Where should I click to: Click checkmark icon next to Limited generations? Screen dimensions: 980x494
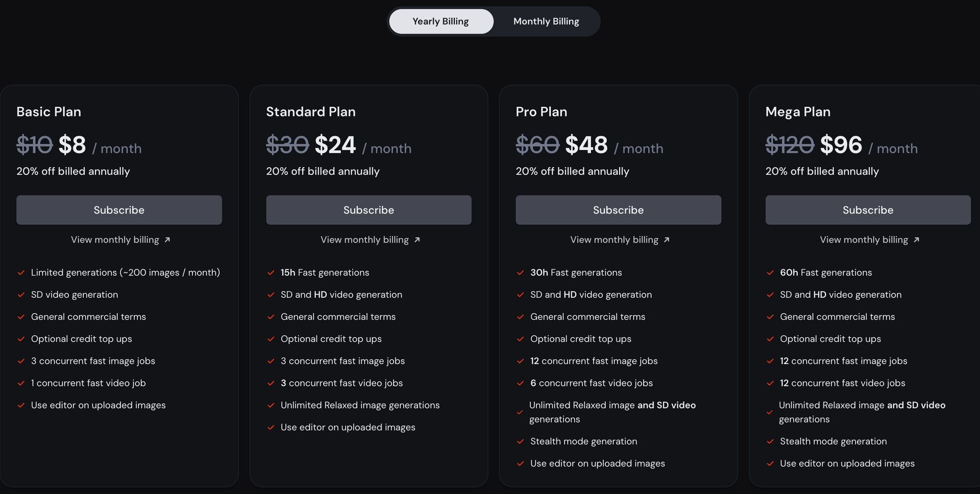tap(21, 273)
